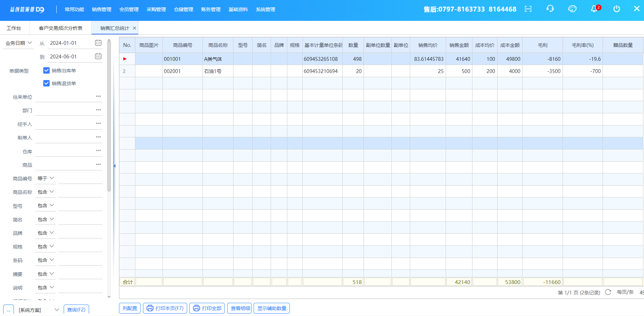Open 系统管理 menu
Screen dimensions: 644x316
point(265,9)
